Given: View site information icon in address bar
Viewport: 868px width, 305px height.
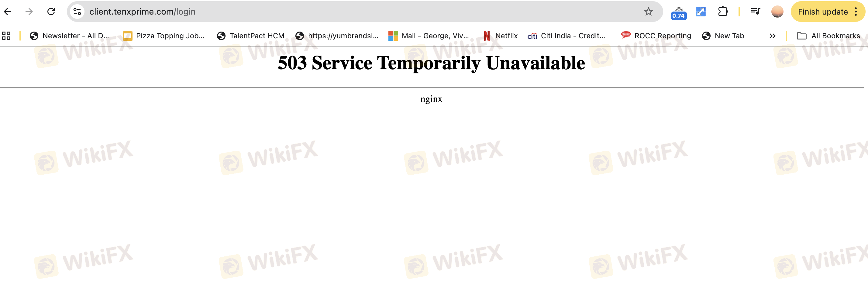Looking at the screenshot, I should [77, 12].
